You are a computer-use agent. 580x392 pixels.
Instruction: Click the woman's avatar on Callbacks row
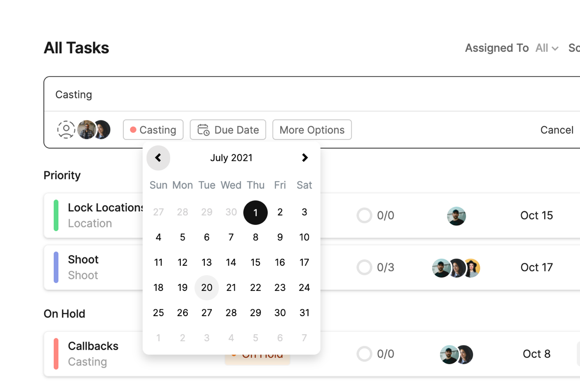(x=465, y=354)
